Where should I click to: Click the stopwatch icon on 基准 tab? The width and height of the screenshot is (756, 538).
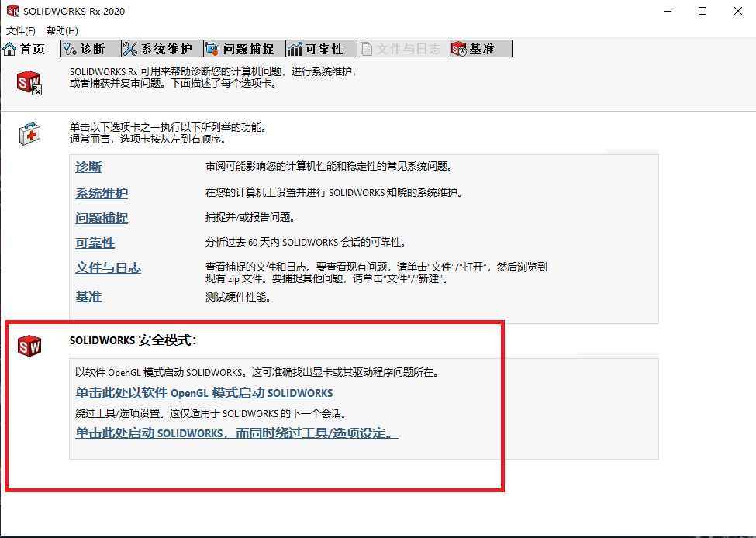coord(458,49)
